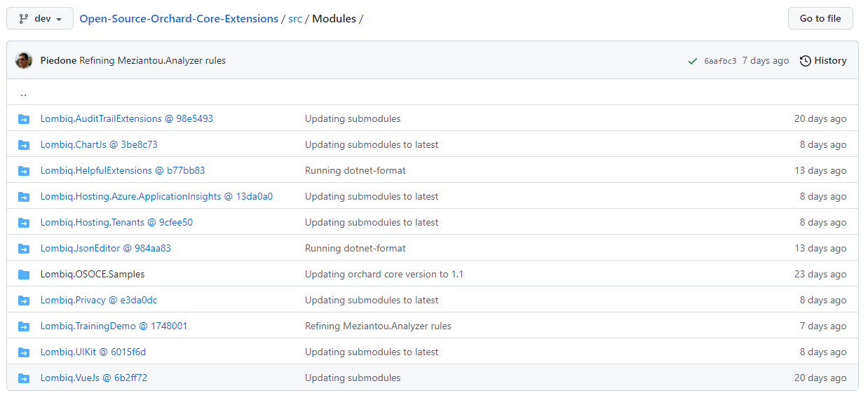Open Lombiq.UIKit @ 6015f6d submodule
This screenshot has height=400, width=868.
pos(93,352)
